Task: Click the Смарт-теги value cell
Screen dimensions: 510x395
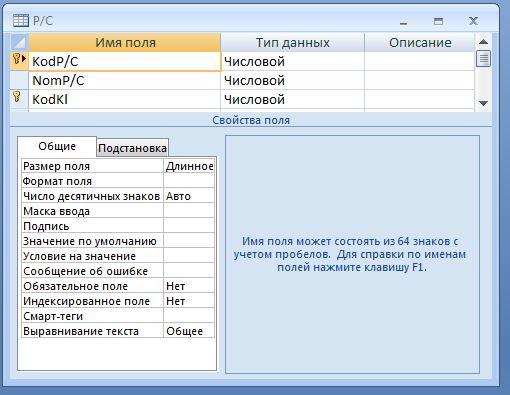Action: [x=189, y=316]
